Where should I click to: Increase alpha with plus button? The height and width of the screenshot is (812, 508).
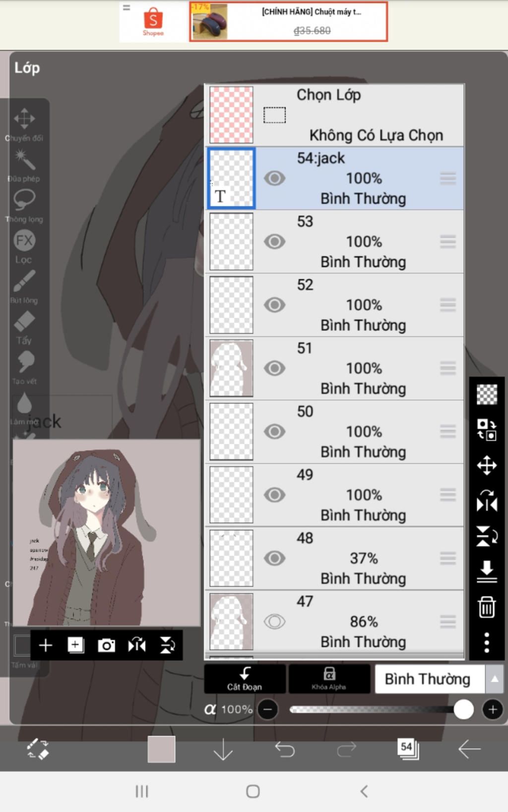[x=493, y=710]
